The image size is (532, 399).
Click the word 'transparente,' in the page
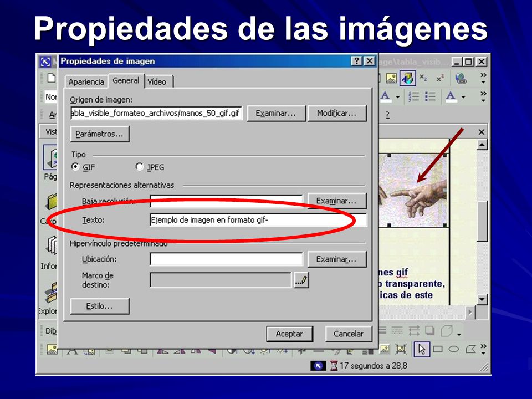pos(415,284)
